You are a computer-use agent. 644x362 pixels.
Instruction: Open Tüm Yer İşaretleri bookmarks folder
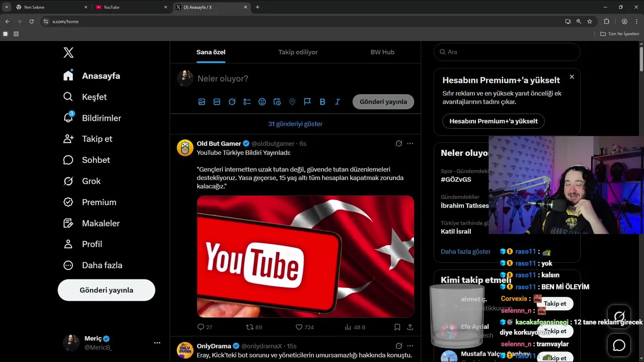coord(620,34)
